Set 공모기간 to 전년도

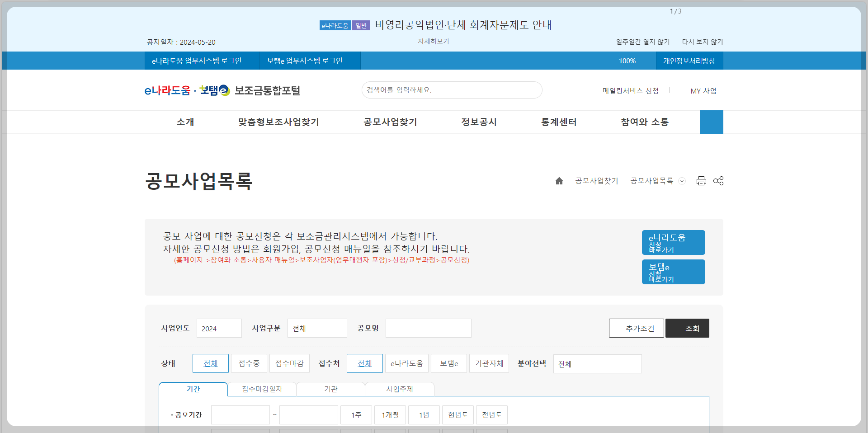click(492, 415)
